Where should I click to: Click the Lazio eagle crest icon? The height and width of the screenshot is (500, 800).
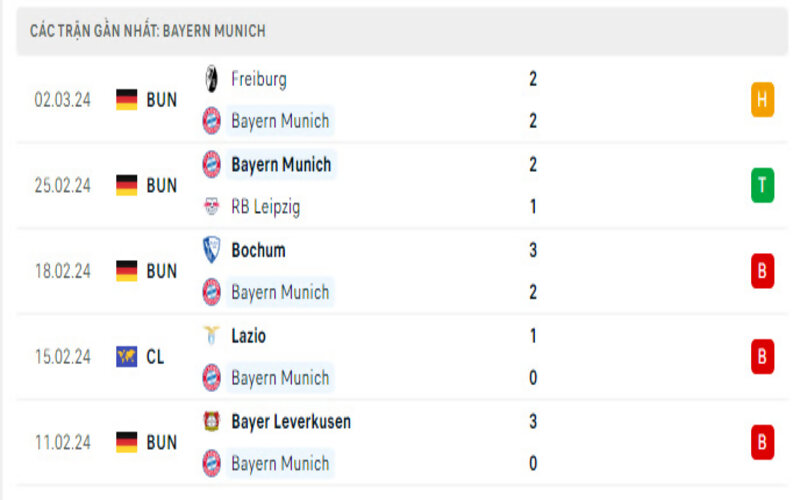(211, 336)
